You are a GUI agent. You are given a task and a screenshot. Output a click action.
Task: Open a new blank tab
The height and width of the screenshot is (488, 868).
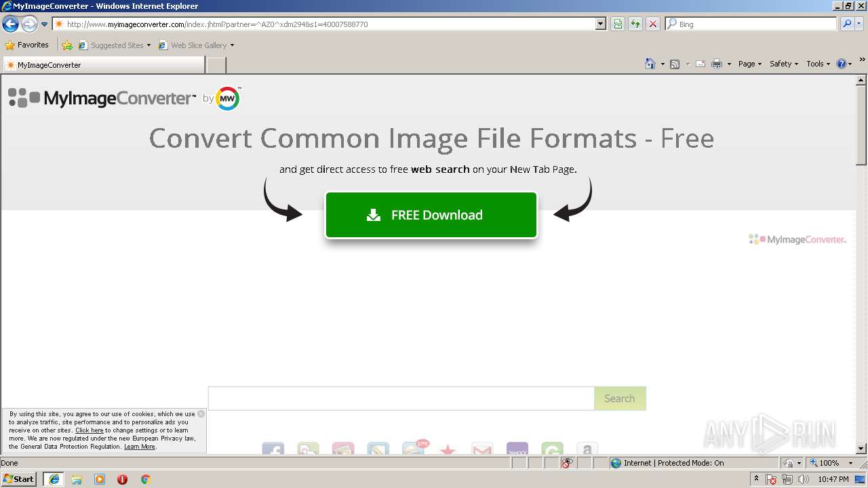point(216,65)
